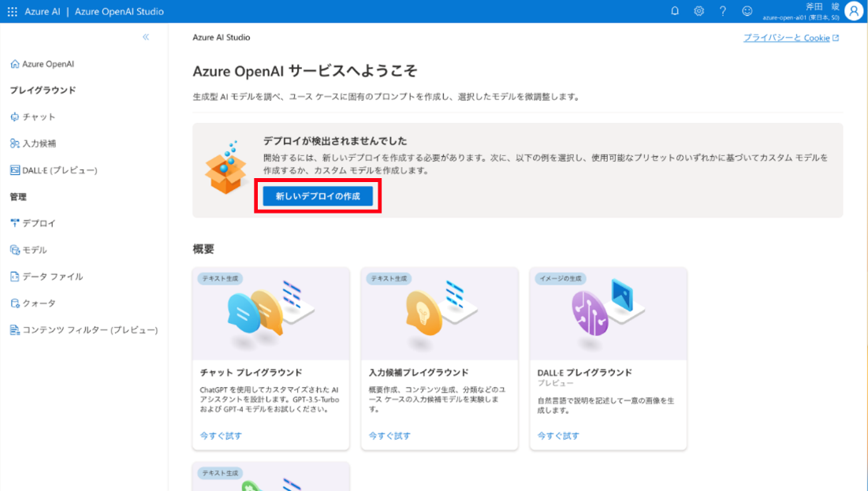Viewport: 868px width, 491px height.
Task: Click the コンテンツ フィルター sidebar icon
Action: [15, 330]
